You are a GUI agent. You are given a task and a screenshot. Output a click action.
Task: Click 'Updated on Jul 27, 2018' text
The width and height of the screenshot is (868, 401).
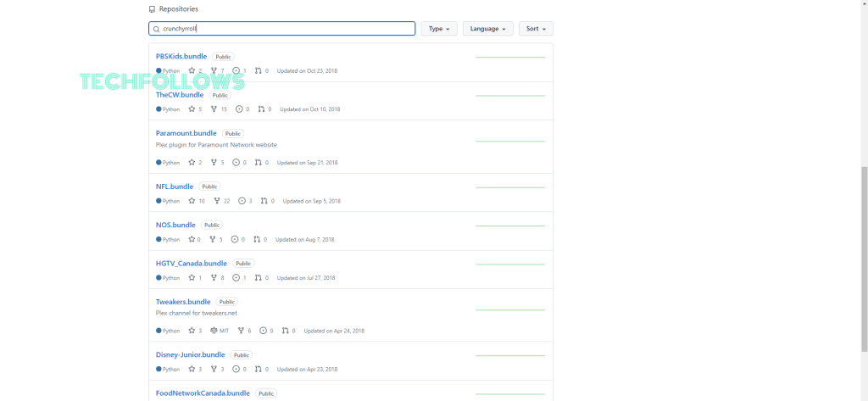[x=305, y=277]
